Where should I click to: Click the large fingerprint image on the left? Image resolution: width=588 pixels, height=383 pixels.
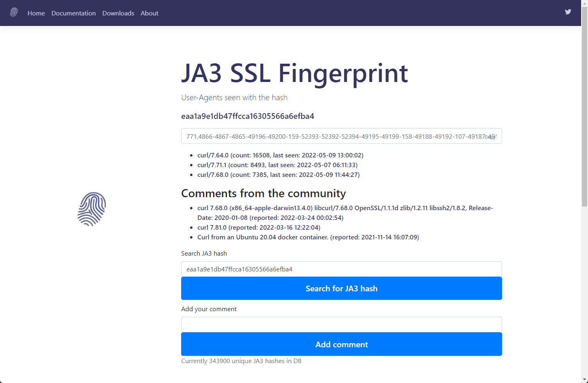click(x=92, y=209)
